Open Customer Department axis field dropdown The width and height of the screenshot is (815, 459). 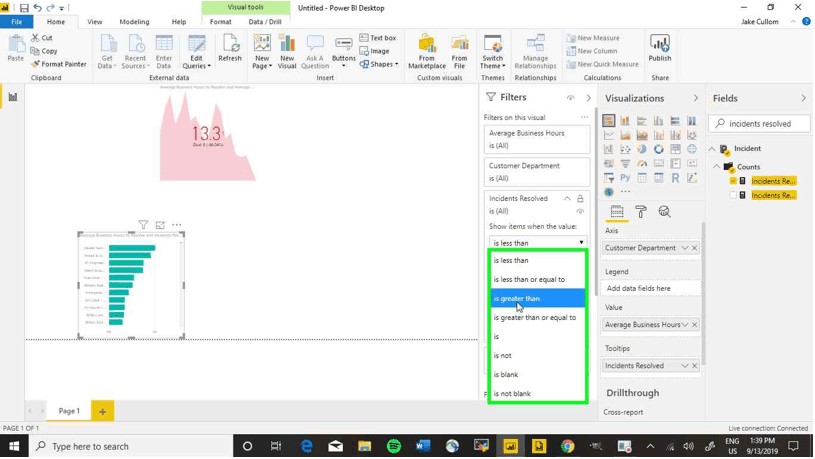click(x=685, y=248)
